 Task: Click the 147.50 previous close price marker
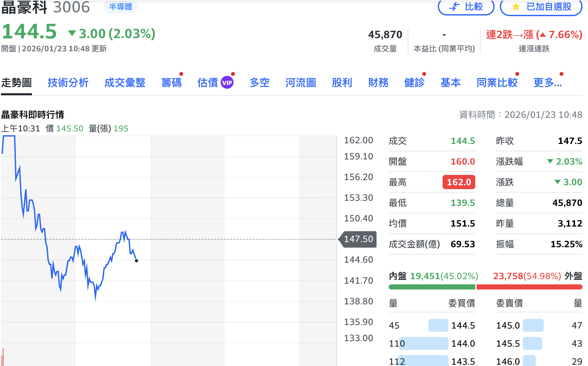[358, 239]
